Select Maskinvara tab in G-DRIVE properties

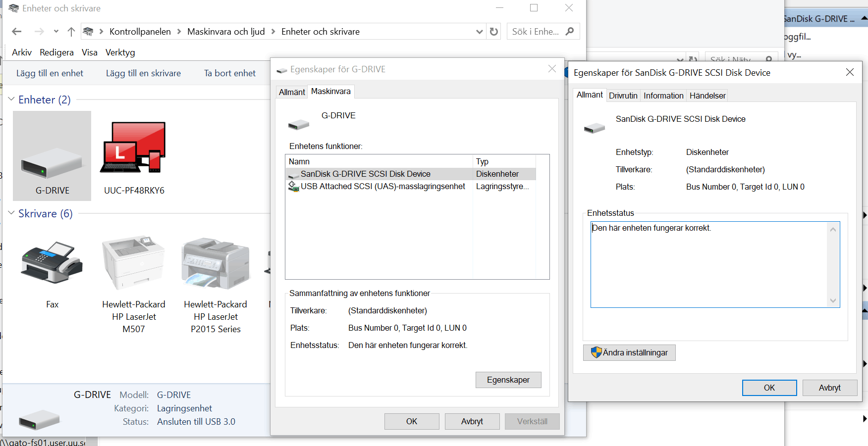coord(331,92)
